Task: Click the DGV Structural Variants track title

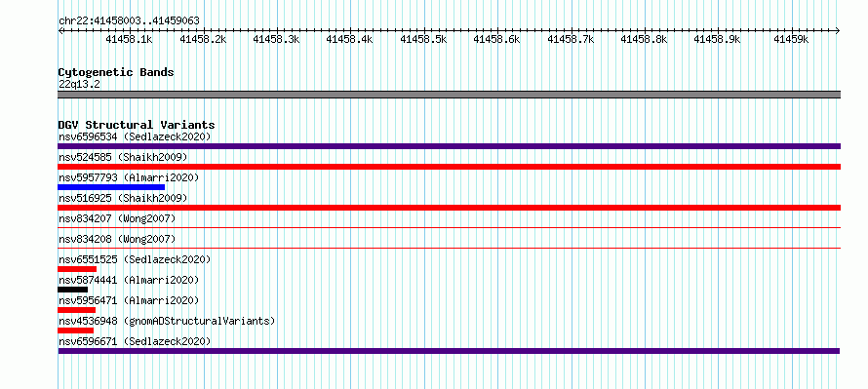Action: point(137,125)
